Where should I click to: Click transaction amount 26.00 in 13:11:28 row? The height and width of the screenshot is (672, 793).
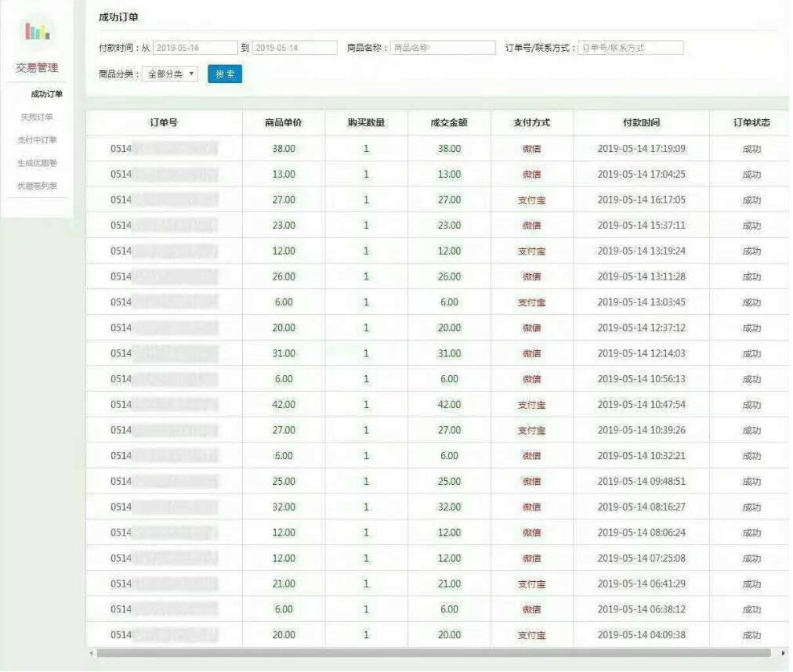(x=449, y=276)
